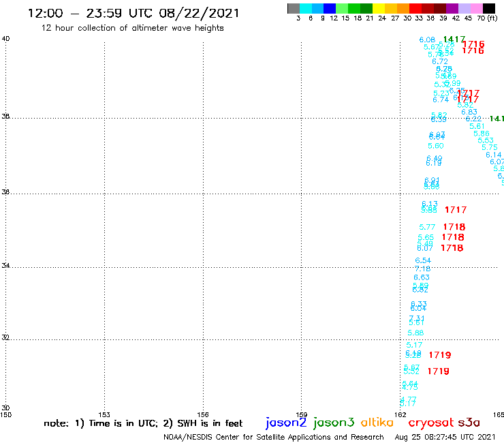Viewport: 504px width, 443px height.
Task: Click the wave height value '7.18'
Action: click(x=422, y=269)
